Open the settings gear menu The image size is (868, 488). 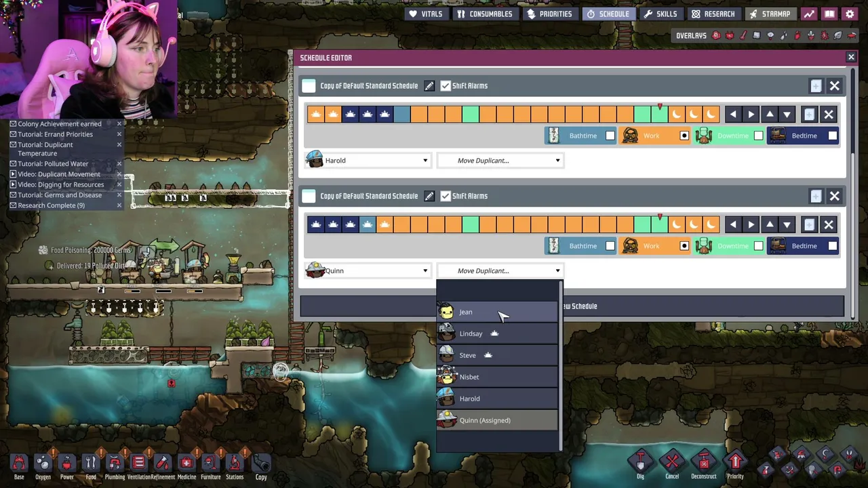pos(850,14)
